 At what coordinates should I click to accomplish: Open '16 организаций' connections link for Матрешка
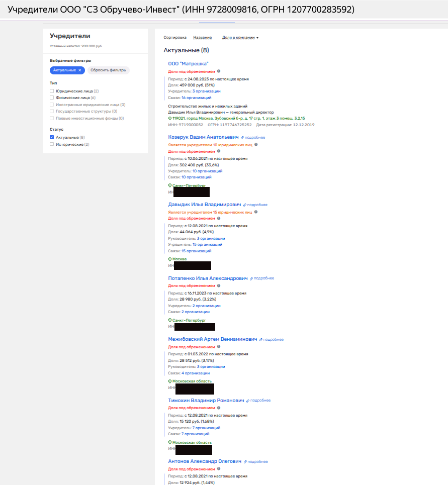click(196, 98)
